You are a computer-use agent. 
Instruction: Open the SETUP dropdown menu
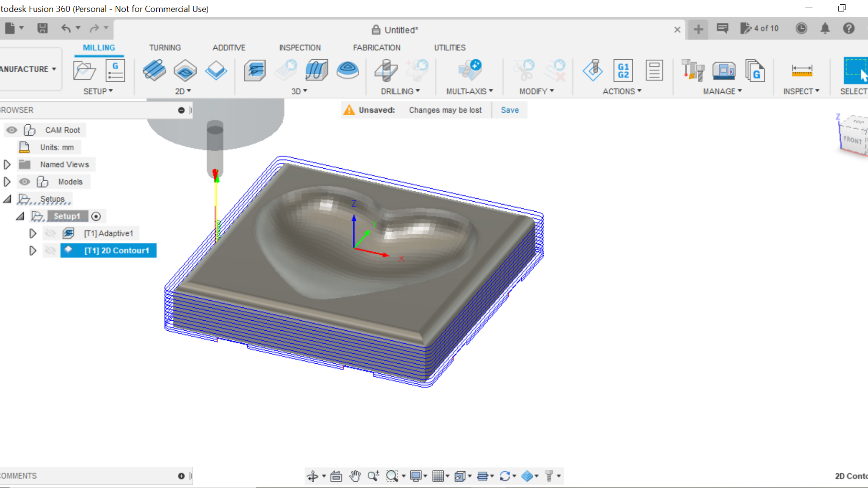point(98,91)
